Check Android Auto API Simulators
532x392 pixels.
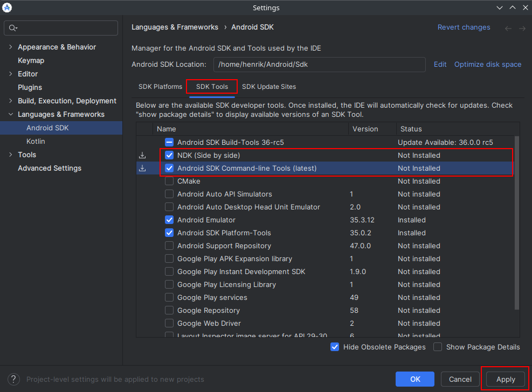(x=169, y=194)
